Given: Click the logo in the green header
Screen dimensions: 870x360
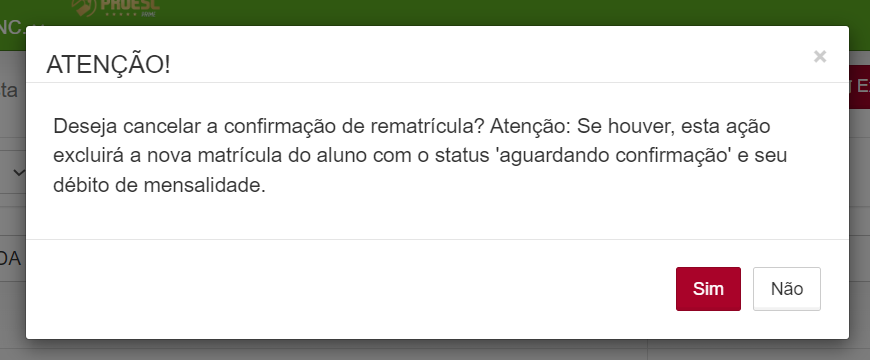Looking at the screenshot, I should click(115, 8).
